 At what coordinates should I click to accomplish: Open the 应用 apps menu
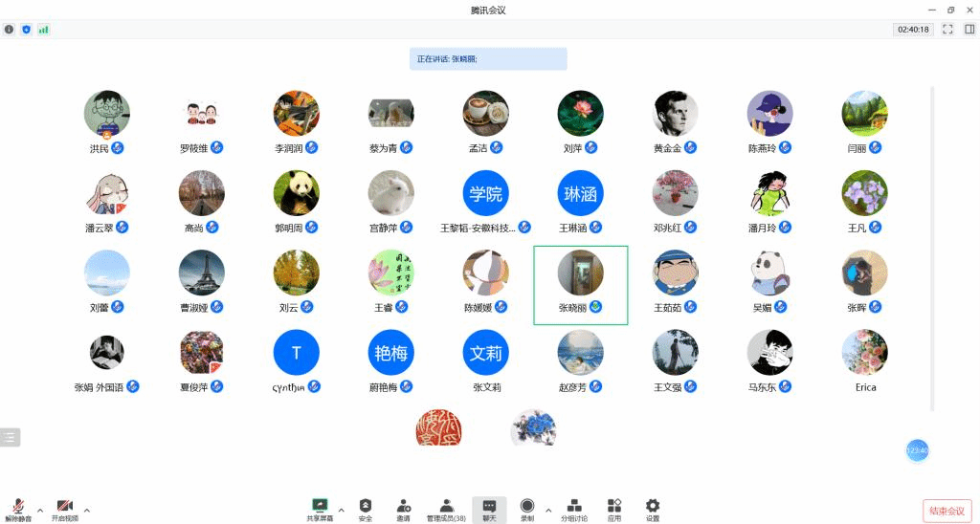pyautogui.click(x=614, y=508)
